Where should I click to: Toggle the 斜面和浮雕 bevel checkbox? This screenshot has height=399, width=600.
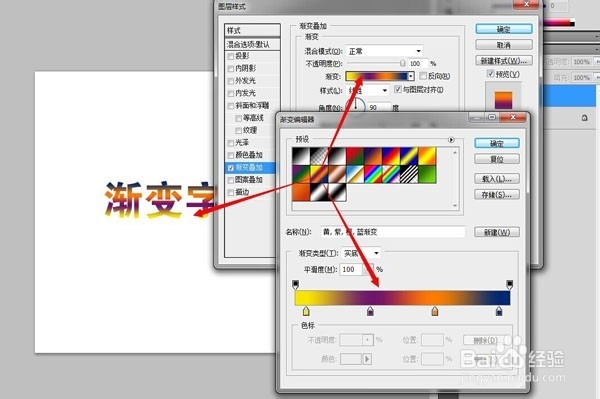coord(231,106)
